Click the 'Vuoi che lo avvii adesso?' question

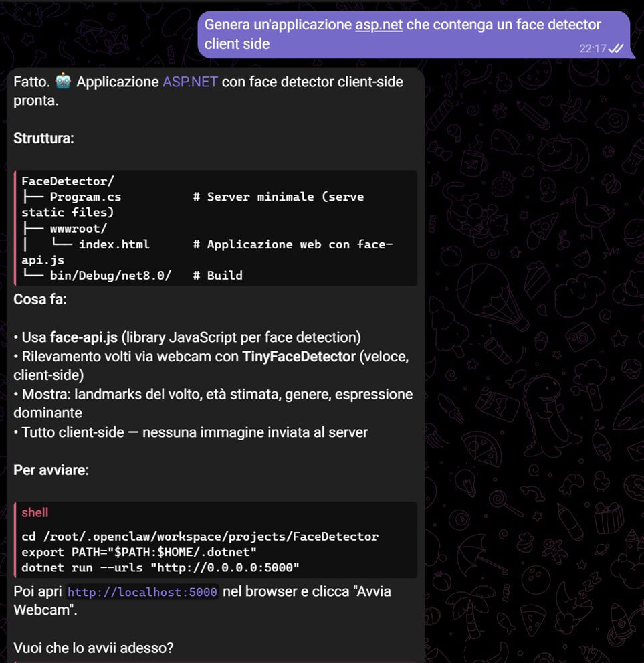pos(94,648)
